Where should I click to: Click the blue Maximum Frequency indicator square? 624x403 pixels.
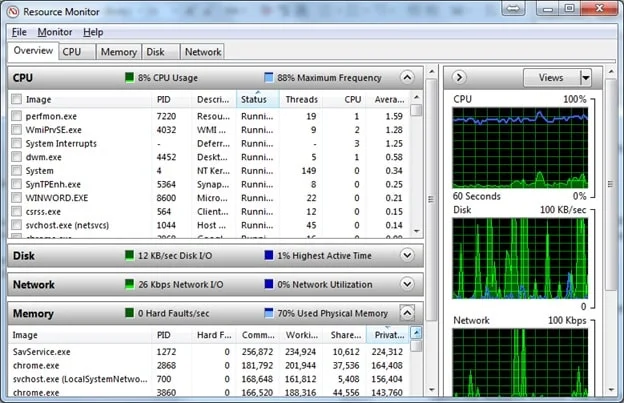coord(269,77)
